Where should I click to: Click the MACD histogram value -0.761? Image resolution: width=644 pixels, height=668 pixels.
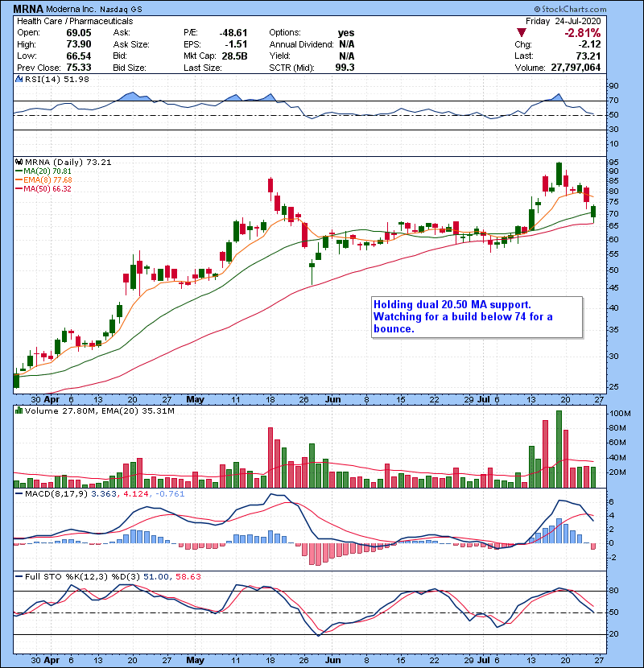[x=170, y=494]
